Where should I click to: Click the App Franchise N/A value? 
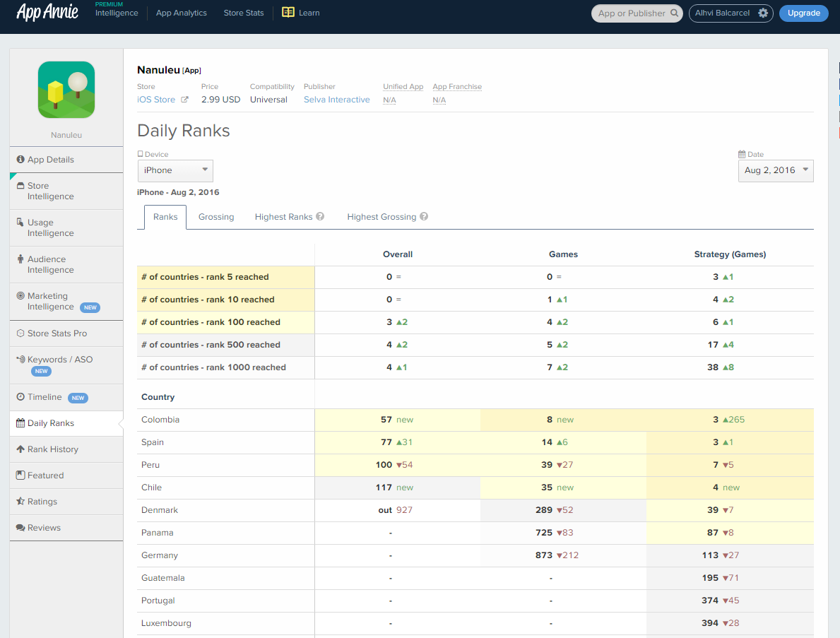click(439, 100)
